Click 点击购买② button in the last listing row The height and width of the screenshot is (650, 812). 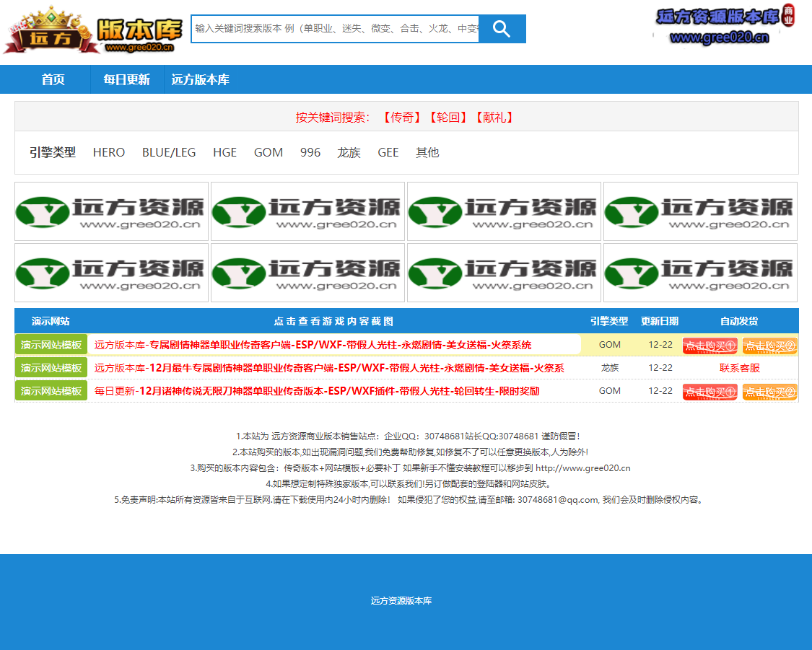tap(769, 392)
